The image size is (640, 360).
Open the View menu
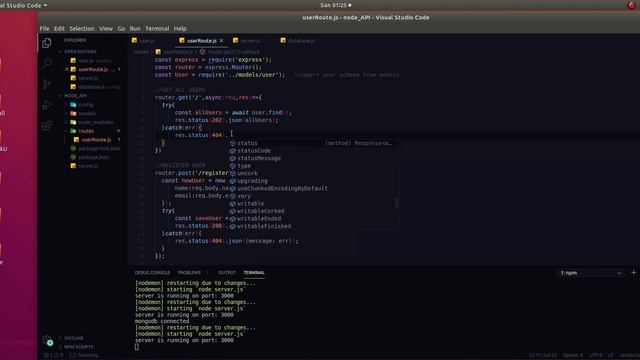coord(106,29)
